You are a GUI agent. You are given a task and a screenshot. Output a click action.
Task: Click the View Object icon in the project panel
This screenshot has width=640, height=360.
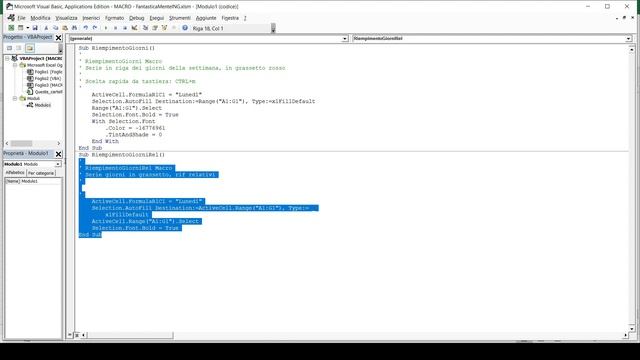19,48
